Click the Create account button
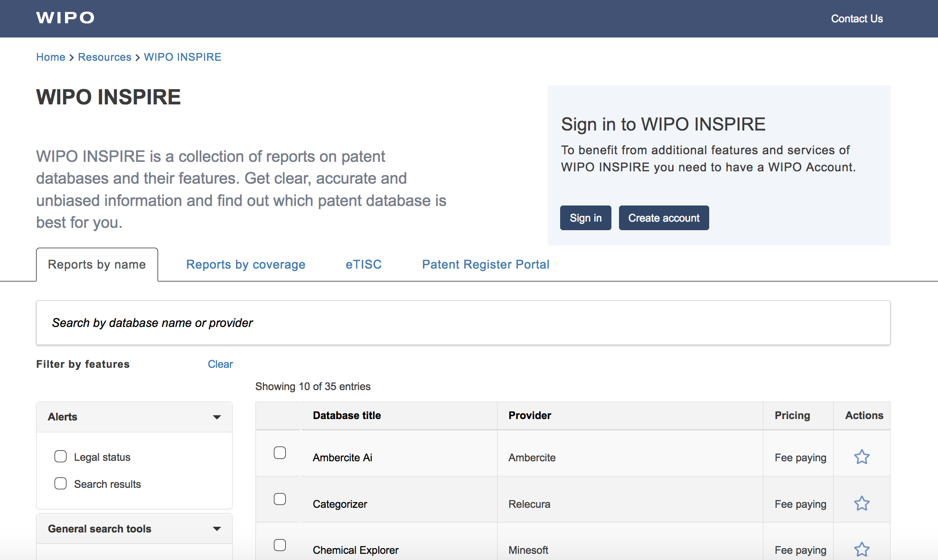The image size is (938, 560). (664, 218)
